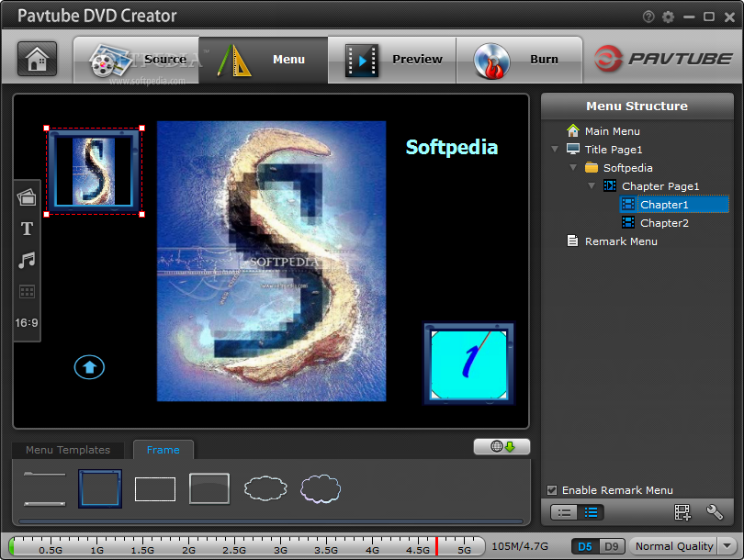
Task: Select Title Page1 tree item
Action: 614,150
